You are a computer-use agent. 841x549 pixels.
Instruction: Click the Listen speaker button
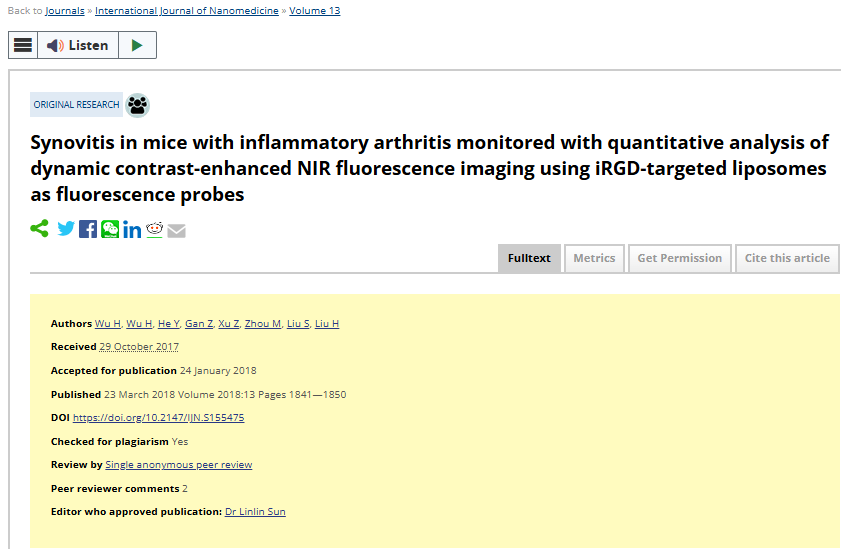(x=78, y=45)
